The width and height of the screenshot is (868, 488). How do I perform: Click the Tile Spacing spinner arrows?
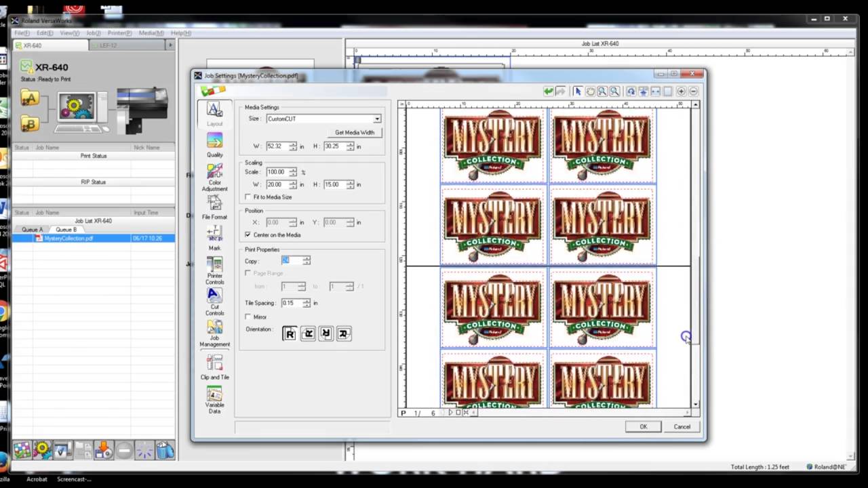coord(307,303)
